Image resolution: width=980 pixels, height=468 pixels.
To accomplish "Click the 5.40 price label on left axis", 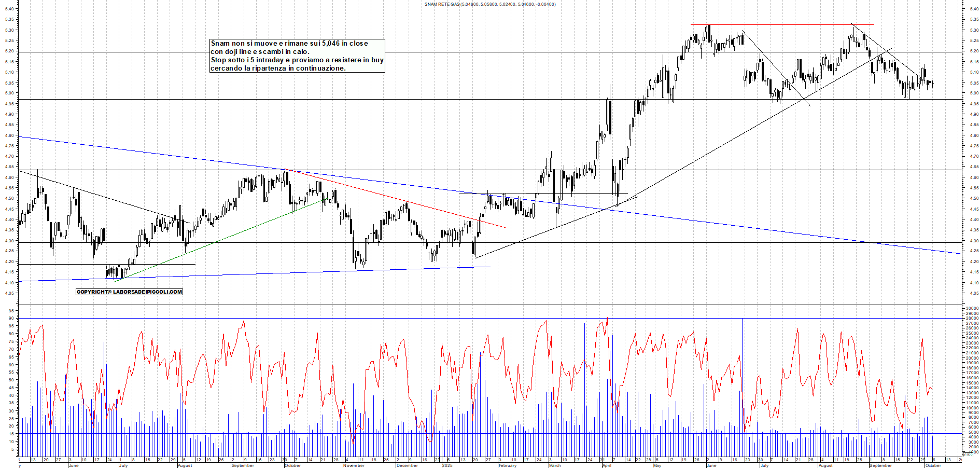I will tap(9, 9).
